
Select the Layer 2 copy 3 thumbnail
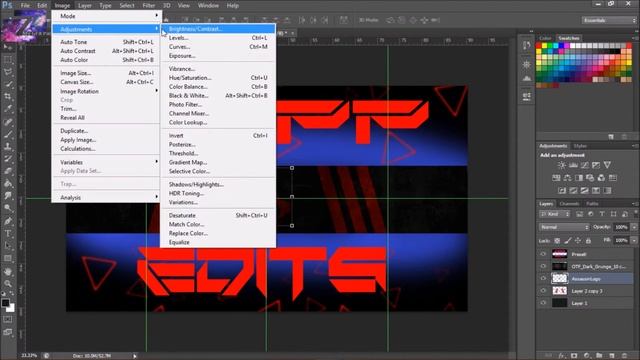point(560,291)
